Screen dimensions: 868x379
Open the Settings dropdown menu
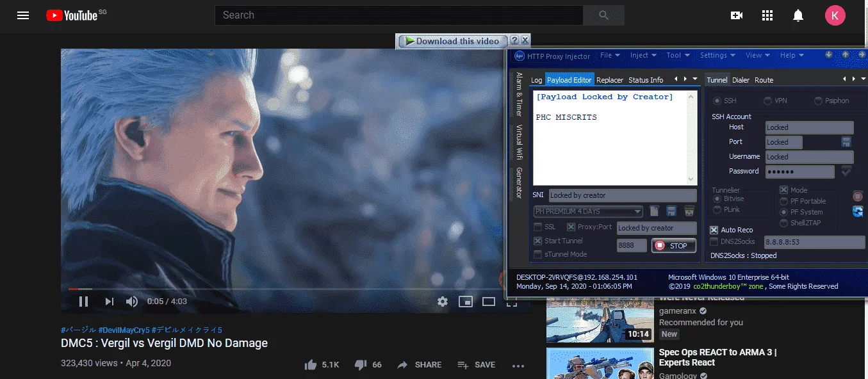[717, 56]
